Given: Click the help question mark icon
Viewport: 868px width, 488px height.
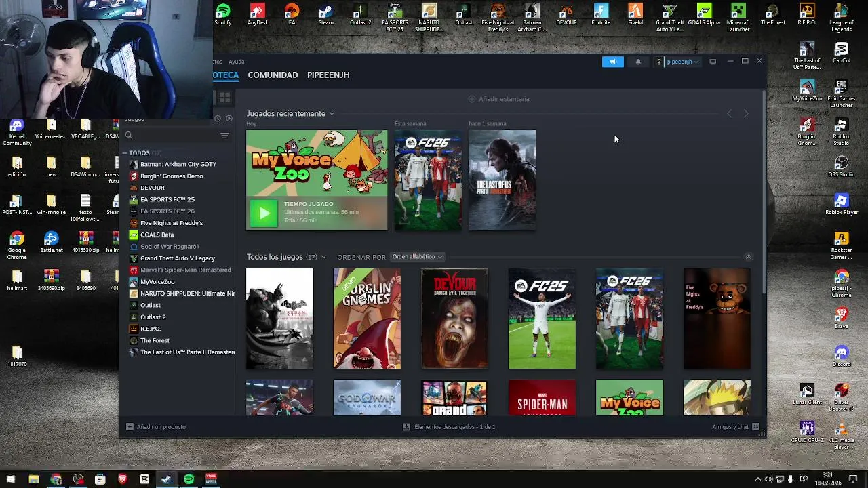Looking at the screenshot, I should click(x=658, y=62).
